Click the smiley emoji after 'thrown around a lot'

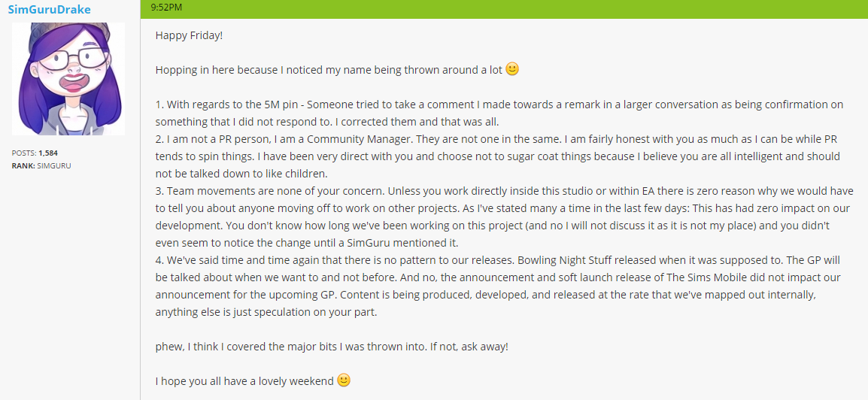point(513,69)
